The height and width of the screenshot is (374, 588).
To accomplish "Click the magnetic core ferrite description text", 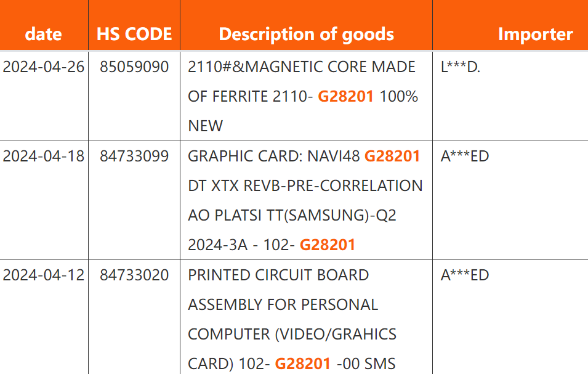I will tap(302, 67).
